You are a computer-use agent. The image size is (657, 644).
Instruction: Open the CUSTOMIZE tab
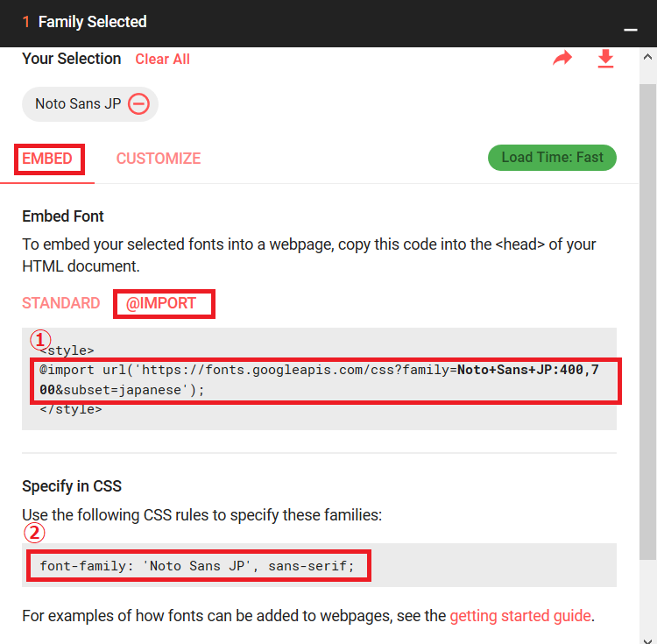pyautogui.click(x=159, y=159)
